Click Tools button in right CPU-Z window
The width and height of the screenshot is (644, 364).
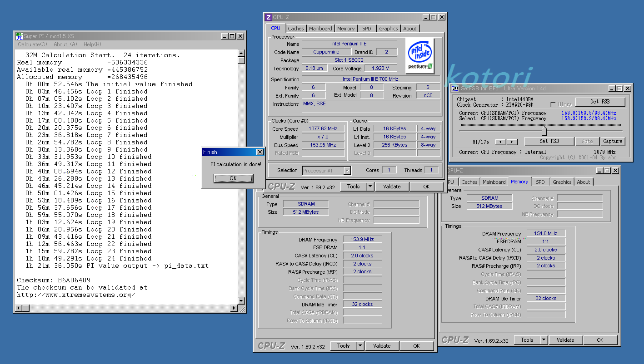(527, 340)
